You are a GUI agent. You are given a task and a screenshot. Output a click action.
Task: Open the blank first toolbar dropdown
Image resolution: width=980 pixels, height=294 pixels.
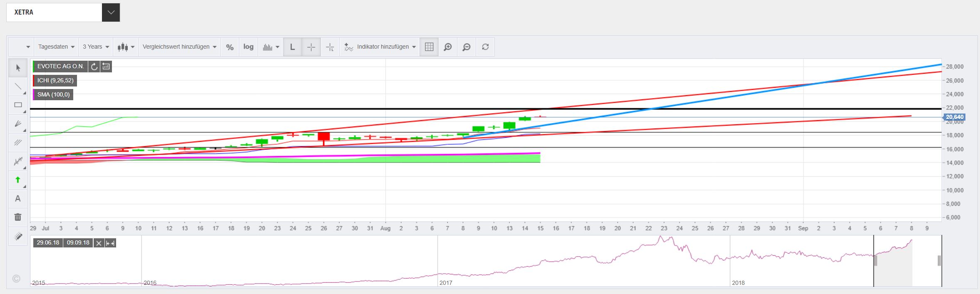[x=21, y=47]
